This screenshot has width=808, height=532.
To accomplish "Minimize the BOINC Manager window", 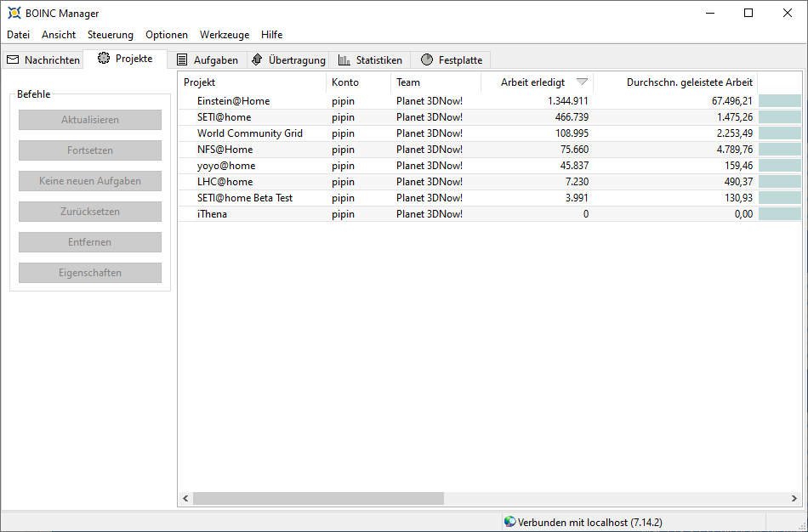I will (710, 13).
